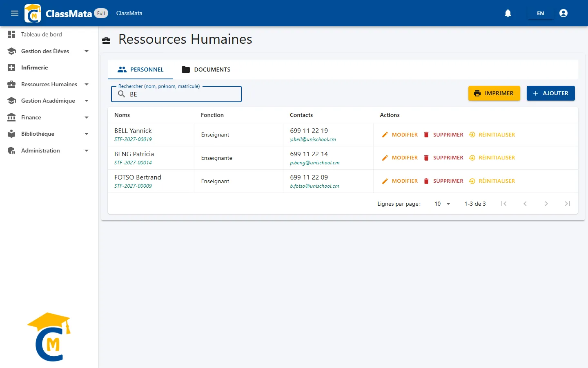Expand the Ressources Humaines menu arrow
Image resolution: width=588 pixels, height=368 pixels.
tap(87, 84)
